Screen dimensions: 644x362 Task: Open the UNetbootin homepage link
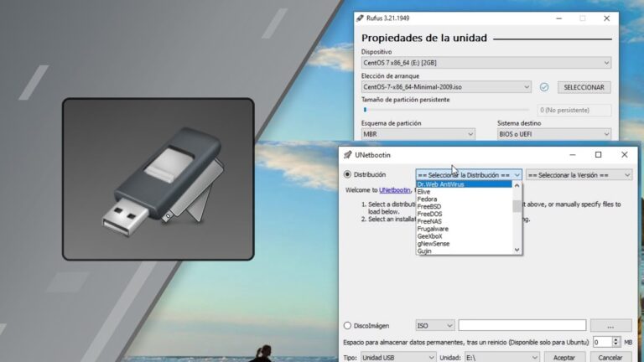click(x=394, y=190)
